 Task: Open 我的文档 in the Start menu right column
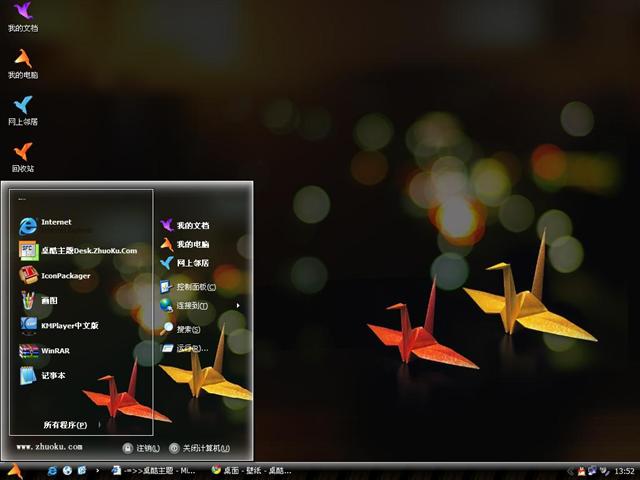(x=185, y=225)
